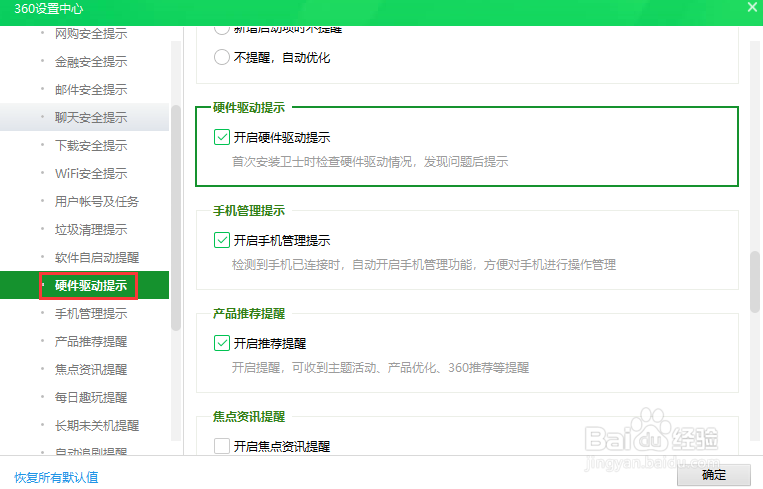
Task: Toggle 开启手机管理提示 checkbox
Action: [222, 240]
